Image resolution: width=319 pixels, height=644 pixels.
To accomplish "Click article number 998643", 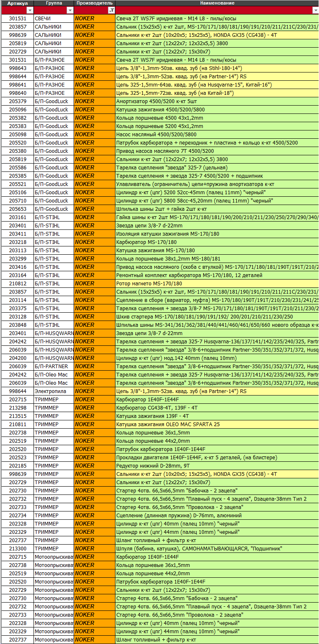I will (x=17, y=68).
